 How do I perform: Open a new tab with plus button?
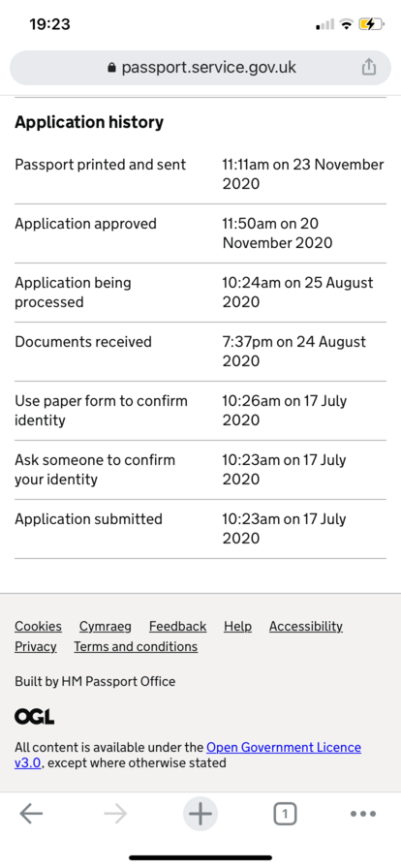(200, 814)
